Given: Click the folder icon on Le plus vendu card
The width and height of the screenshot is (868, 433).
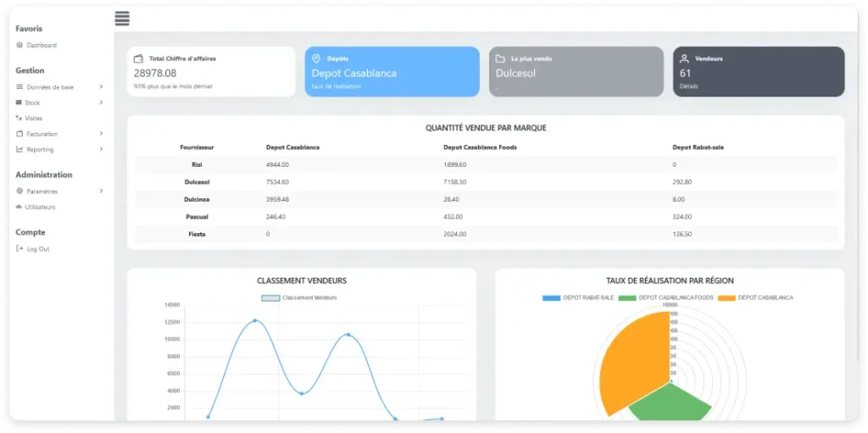Looking at the screenshot, I should point(500,58).
